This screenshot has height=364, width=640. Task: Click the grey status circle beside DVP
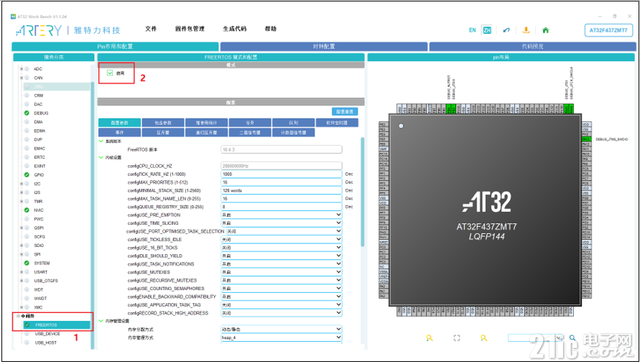pyautogui.click(x=27, y=139)
